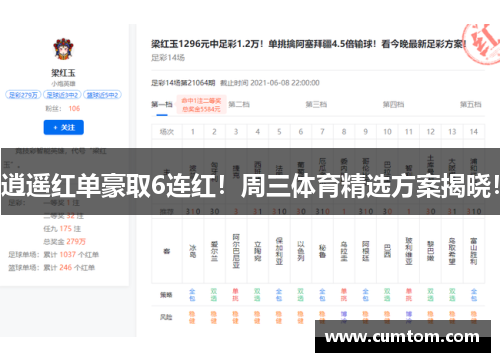Click the 风险 row header
This screenshot has width=500, height=362.
pos(166,317)
